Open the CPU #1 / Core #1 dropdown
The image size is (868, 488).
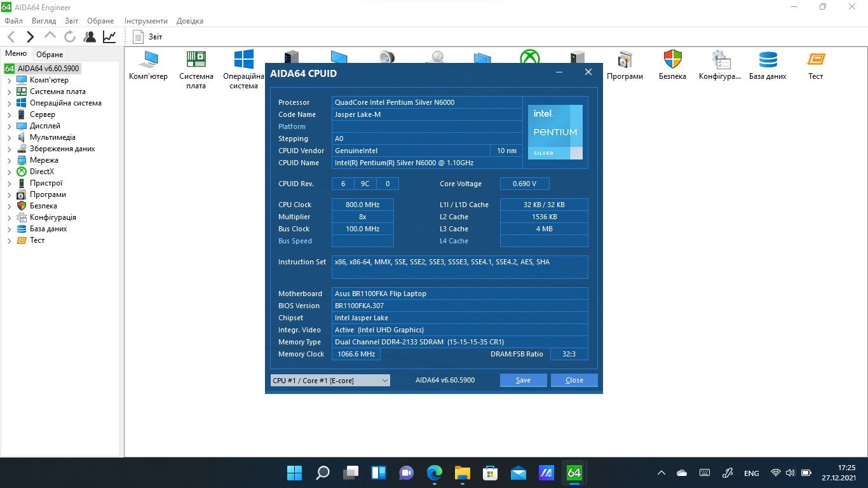point(330,380)
